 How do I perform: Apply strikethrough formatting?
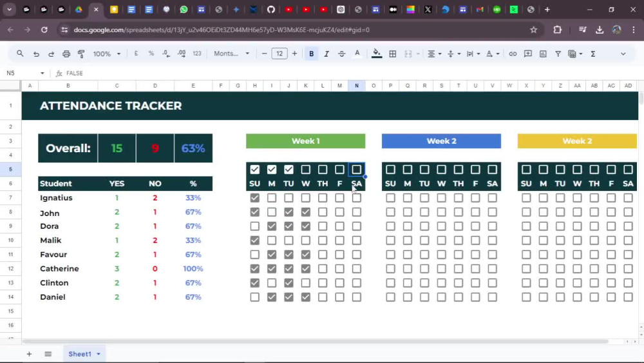[342, 54]
